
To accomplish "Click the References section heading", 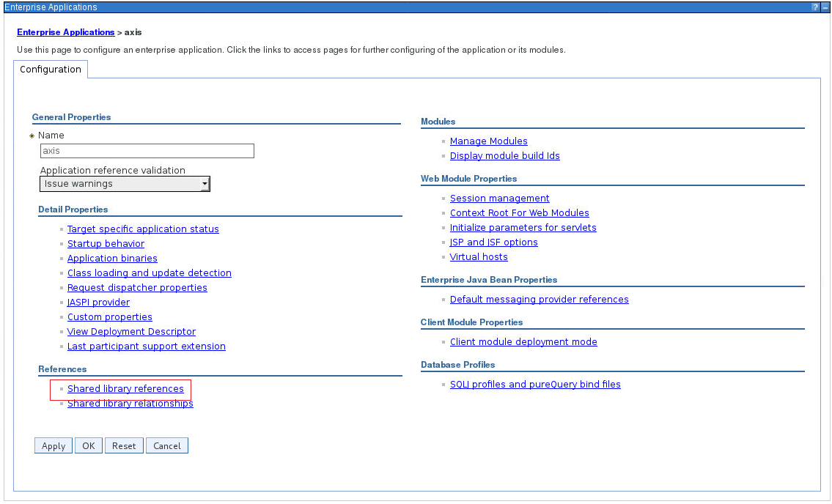I will click(x=62, y=369).
